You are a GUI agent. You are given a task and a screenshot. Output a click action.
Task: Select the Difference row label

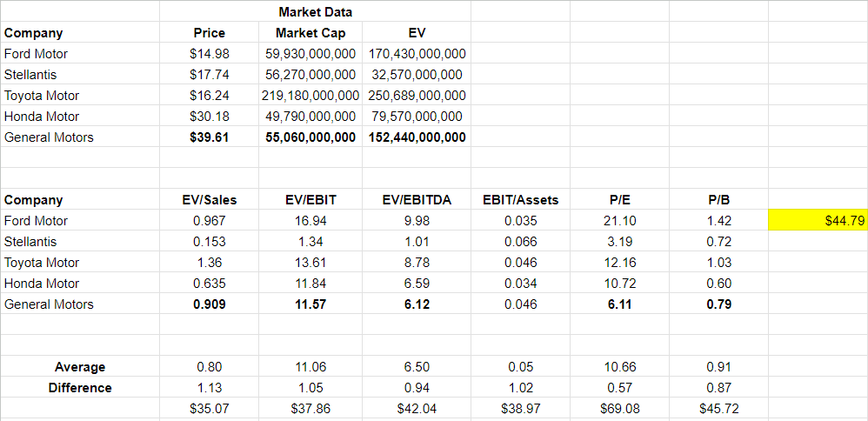point(80,388)
